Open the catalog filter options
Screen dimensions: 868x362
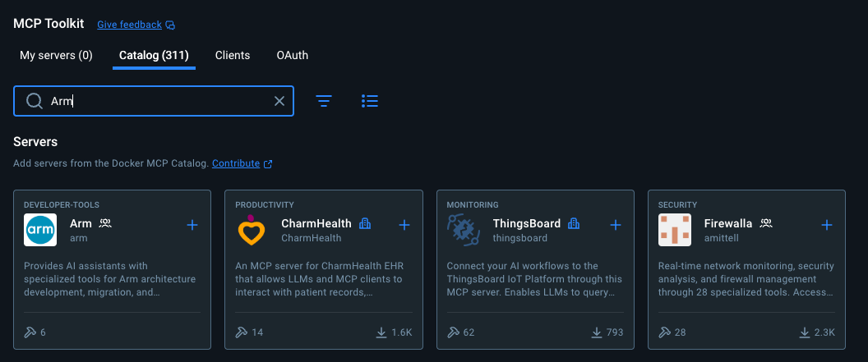[x=325, y=101]
